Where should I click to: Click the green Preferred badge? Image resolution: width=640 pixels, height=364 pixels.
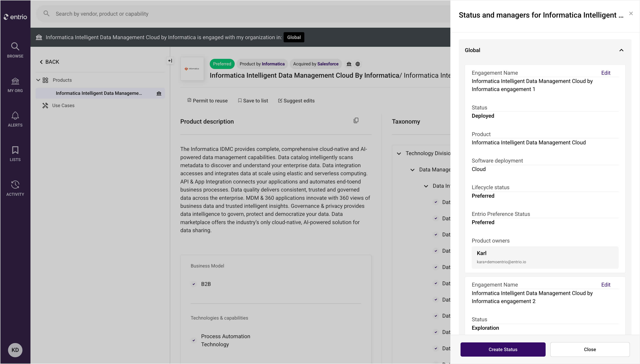(x=222, y=64)
